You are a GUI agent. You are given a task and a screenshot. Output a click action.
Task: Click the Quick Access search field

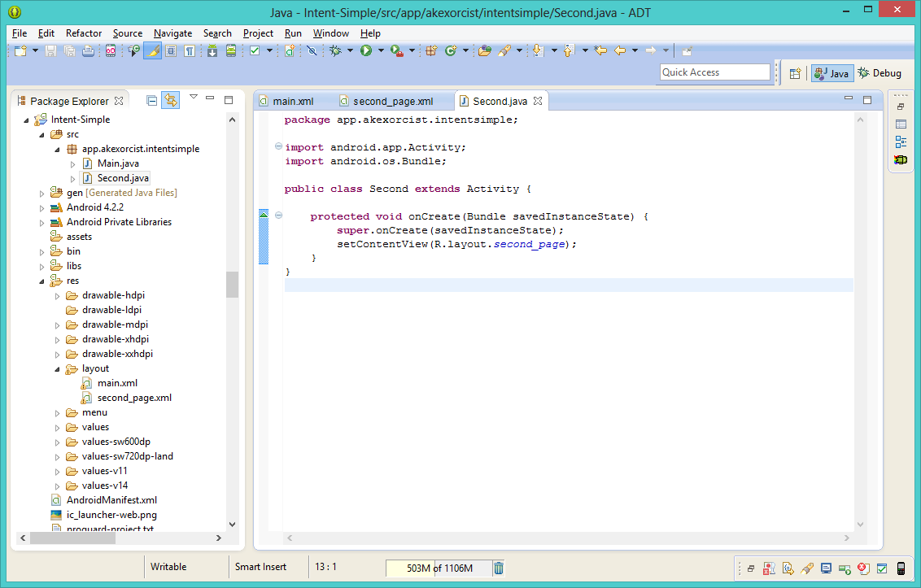point(715,72)
